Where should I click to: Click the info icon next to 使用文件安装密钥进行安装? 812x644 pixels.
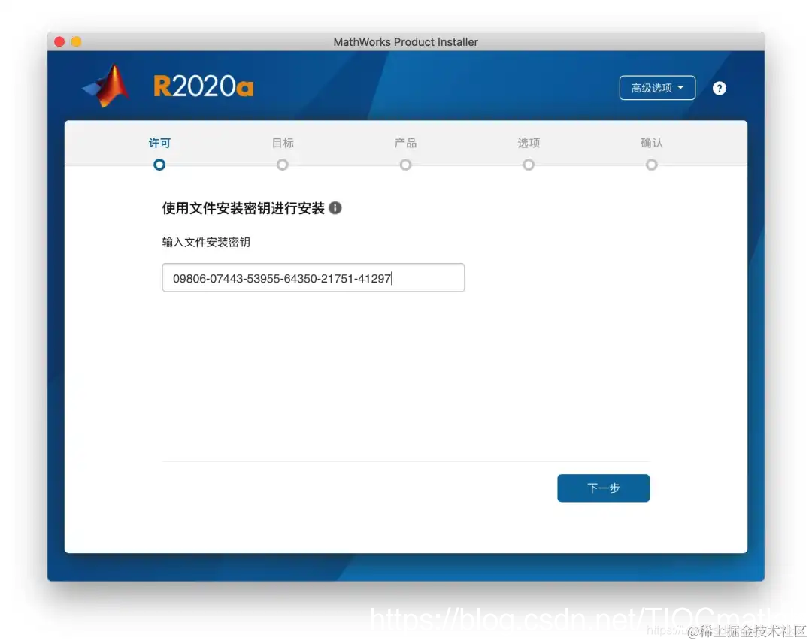pos(336,209)
